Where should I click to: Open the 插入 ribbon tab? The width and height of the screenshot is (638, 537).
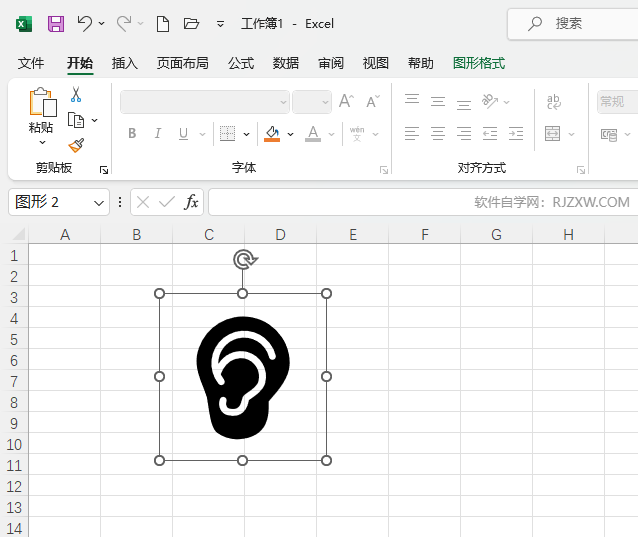pyautogui.click(x=125, y=63)
